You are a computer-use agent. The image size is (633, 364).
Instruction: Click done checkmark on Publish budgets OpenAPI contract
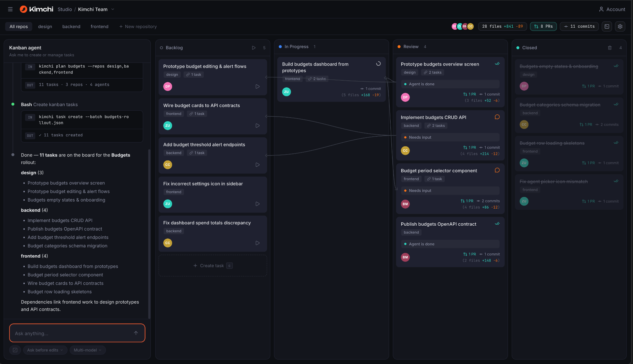pyautogui.click(x=497, y=224)
